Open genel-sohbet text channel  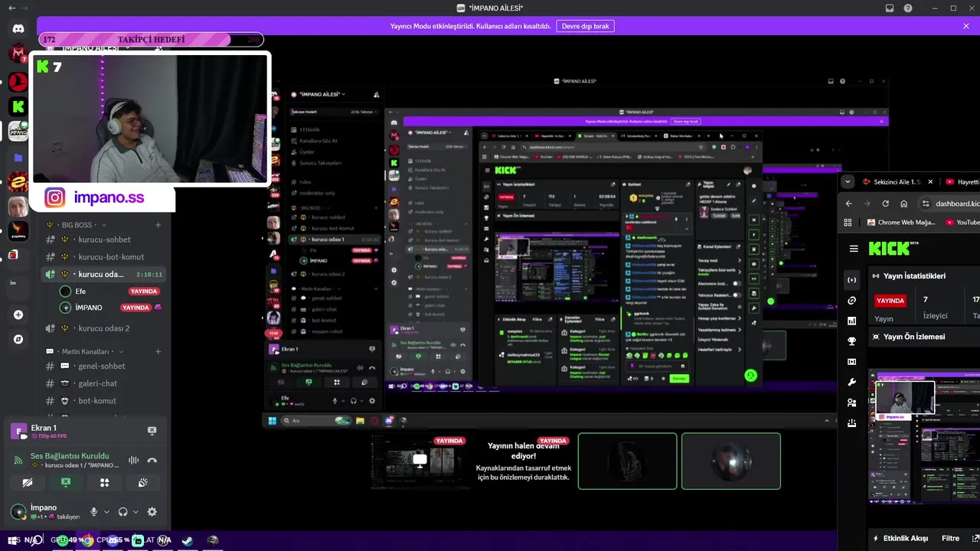click(104, 366)
